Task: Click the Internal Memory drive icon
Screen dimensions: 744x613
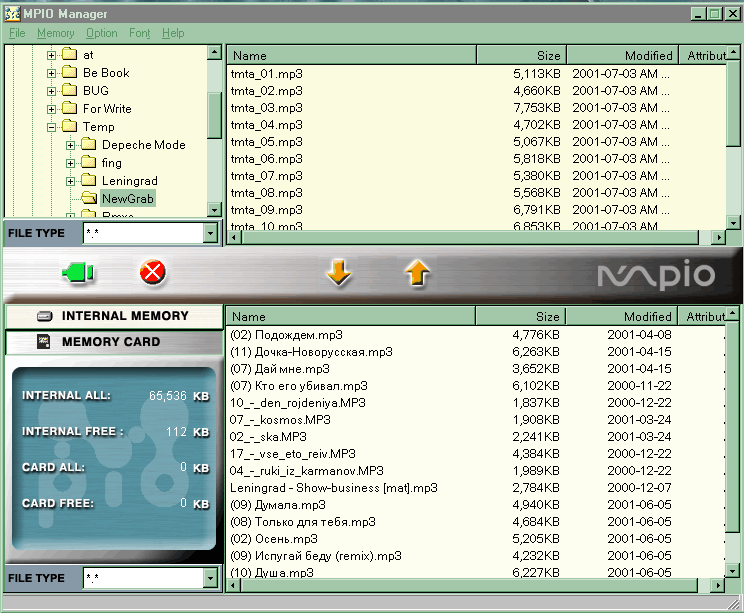Action: (x=45, y=316)
